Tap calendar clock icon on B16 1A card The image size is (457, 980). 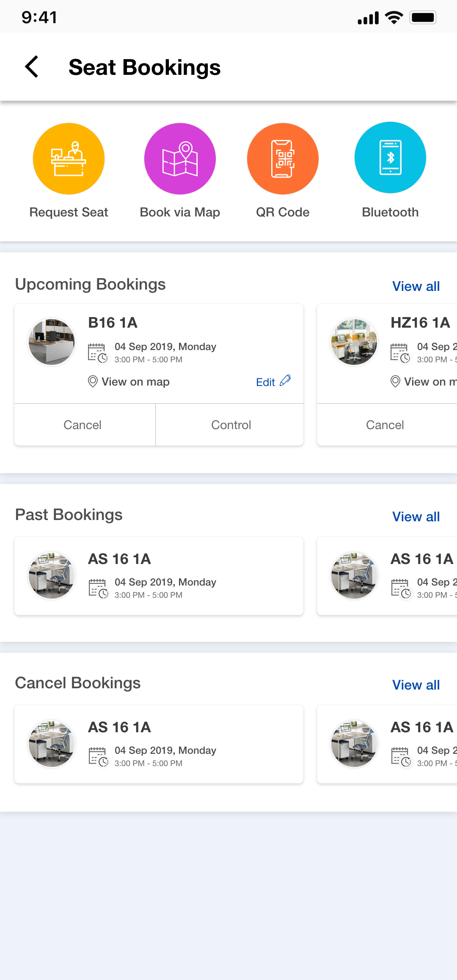pyautogui.click(x=97, y=353)
